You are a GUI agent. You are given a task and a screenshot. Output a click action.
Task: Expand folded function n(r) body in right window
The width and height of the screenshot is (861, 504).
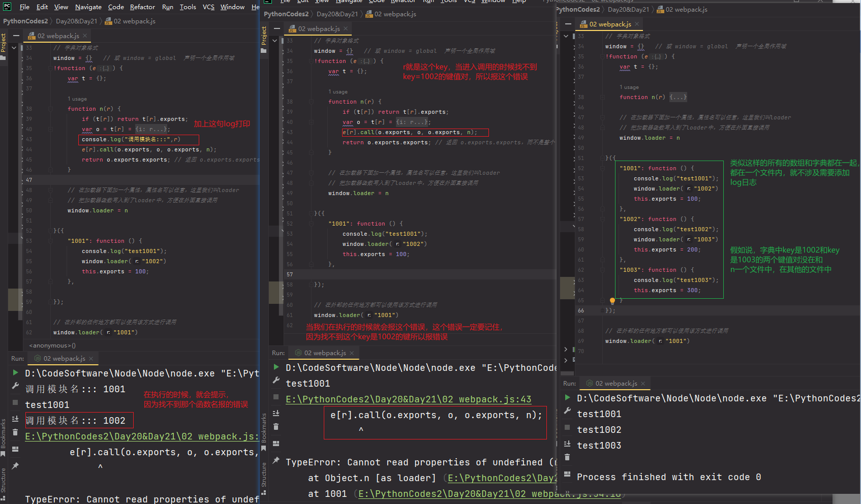point(678,97)
